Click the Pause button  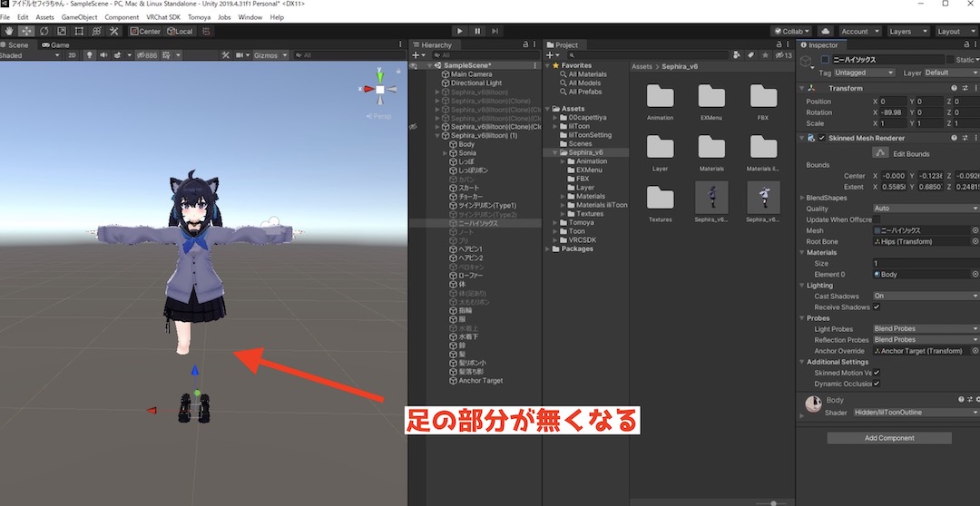477,31
